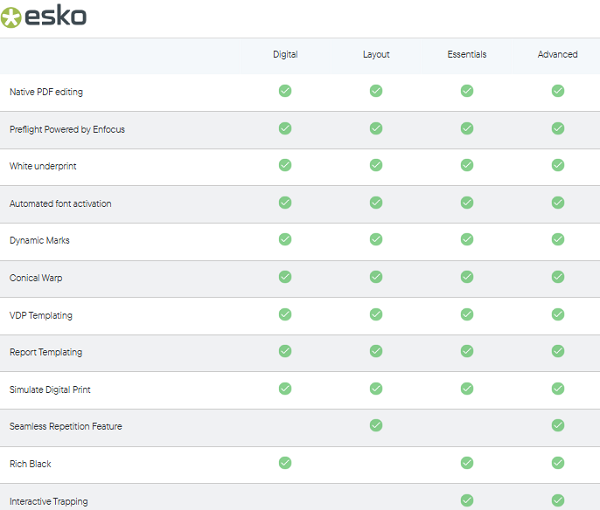The image size is (600, 510).
Task: Select the Digital column header
Action: coord(285,55)
